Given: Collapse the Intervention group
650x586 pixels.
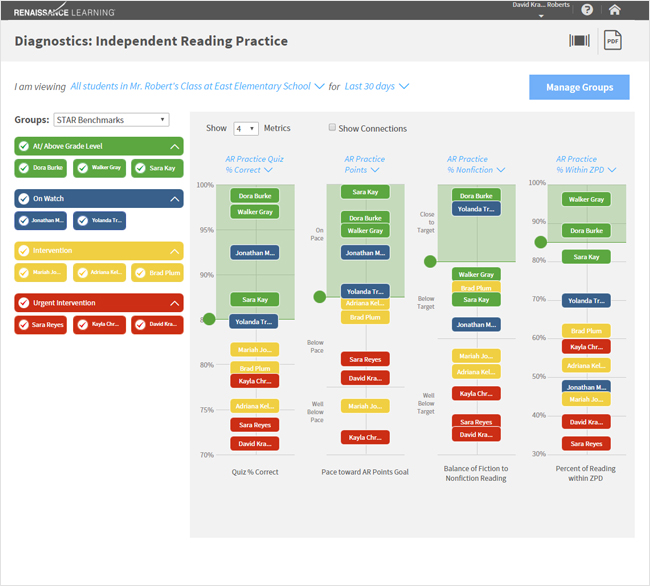Looking at the screenshot, I should (x=175, y=251).
